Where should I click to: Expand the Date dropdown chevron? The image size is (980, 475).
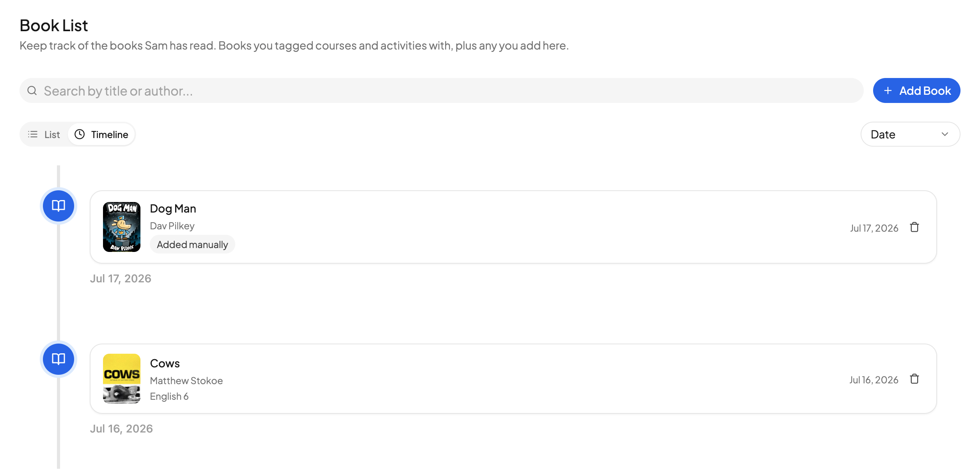(945, 134)
